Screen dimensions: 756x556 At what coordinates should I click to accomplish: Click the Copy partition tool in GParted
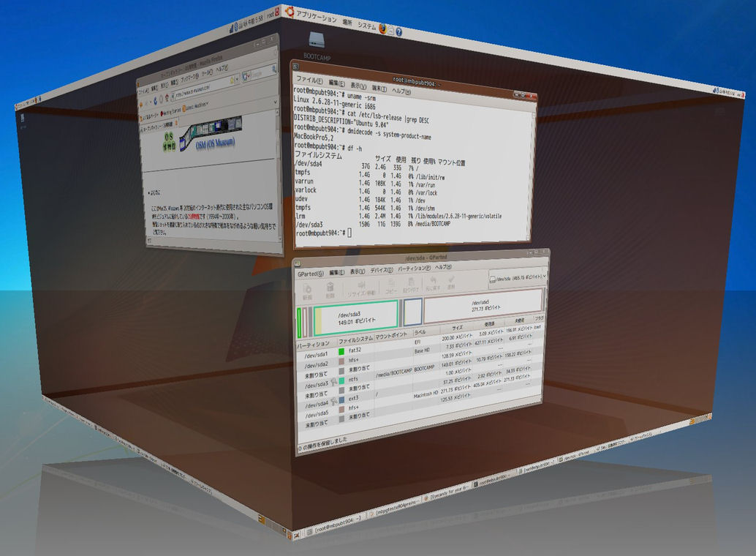click(390, 286)
